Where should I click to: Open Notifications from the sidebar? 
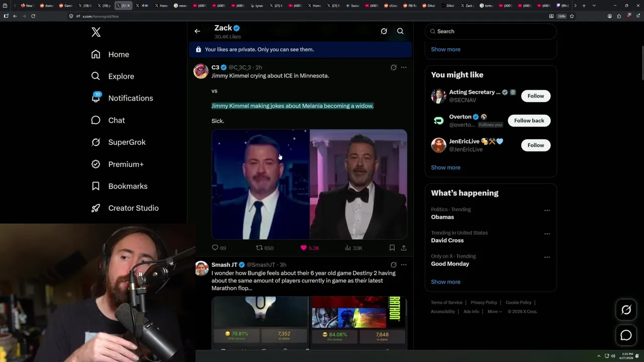point(122,98)
